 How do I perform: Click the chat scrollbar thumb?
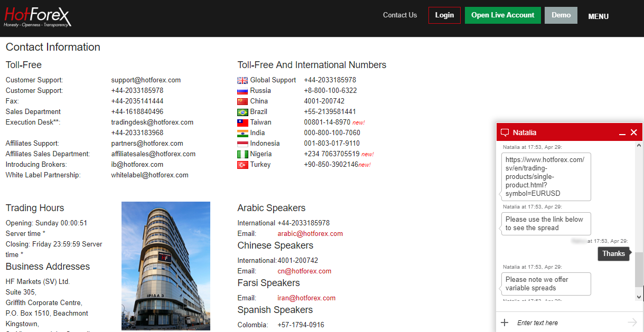point(639,269)
